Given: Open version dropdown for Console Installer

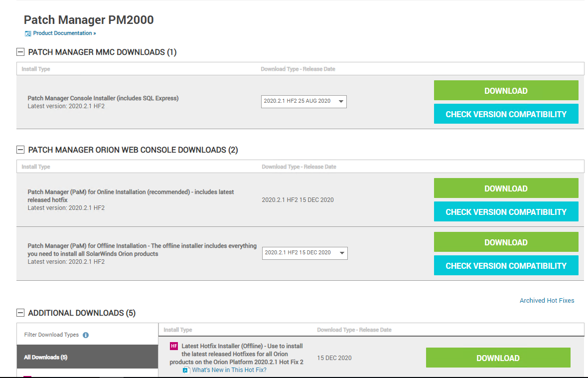Looking at the screenshot, I should 304,101.
